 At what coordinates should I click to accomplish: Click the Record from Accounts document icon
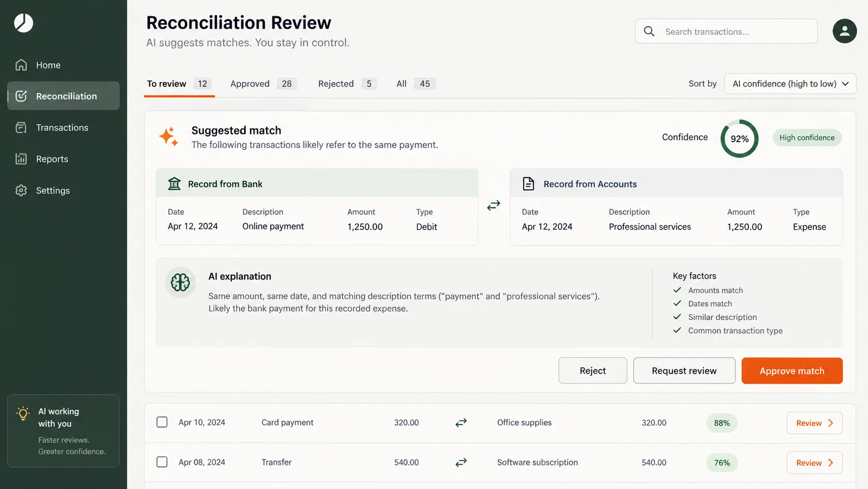[528, 183]
